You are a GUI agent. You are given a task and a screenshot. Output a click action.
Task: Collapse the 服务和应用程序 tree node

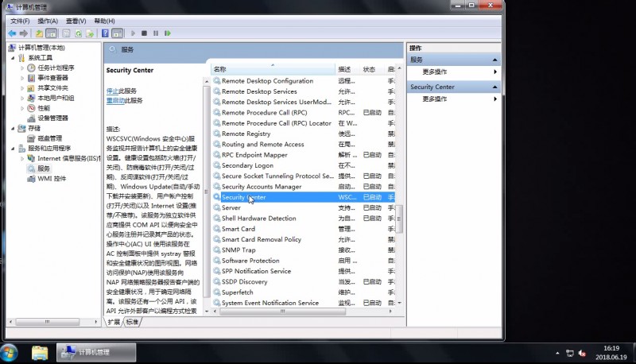pyautogui.click(x=13, y=149)
